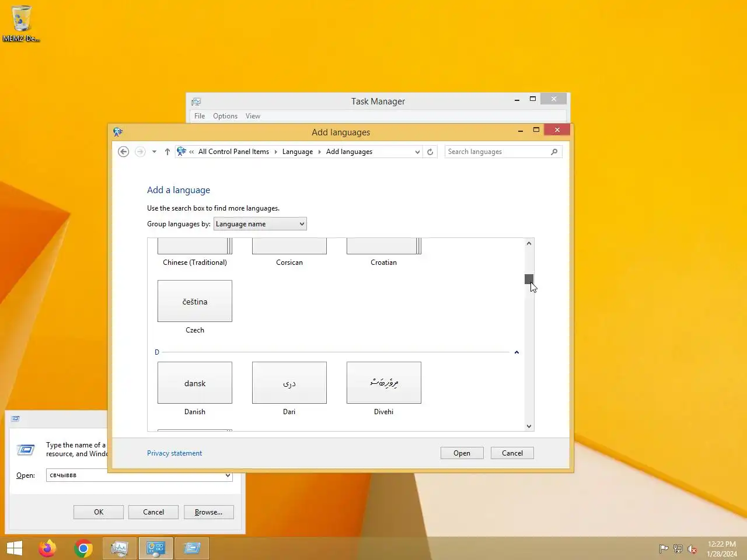Viewport: 747px width, 560px height.
Task: Click the Add languages title bar icon
Action: (118, 132)
